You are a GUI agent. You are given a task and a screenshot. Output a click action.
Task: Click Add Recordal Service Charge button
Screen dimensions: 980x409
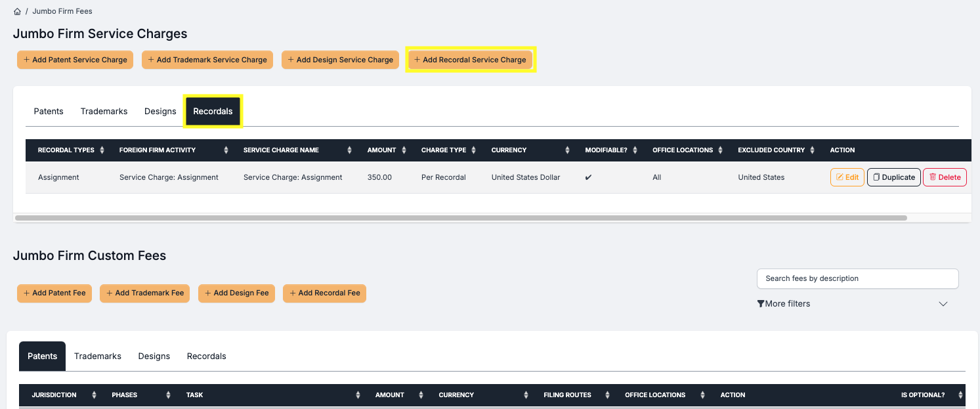point(471,60)
